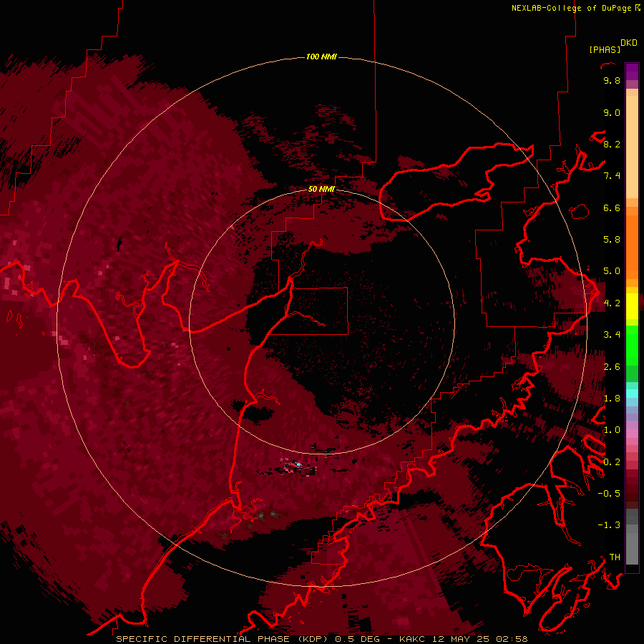644x644 pixels.
Task: Click the 12 MAY 25 02:58 timestamp
Action: (x=479, y=639)
